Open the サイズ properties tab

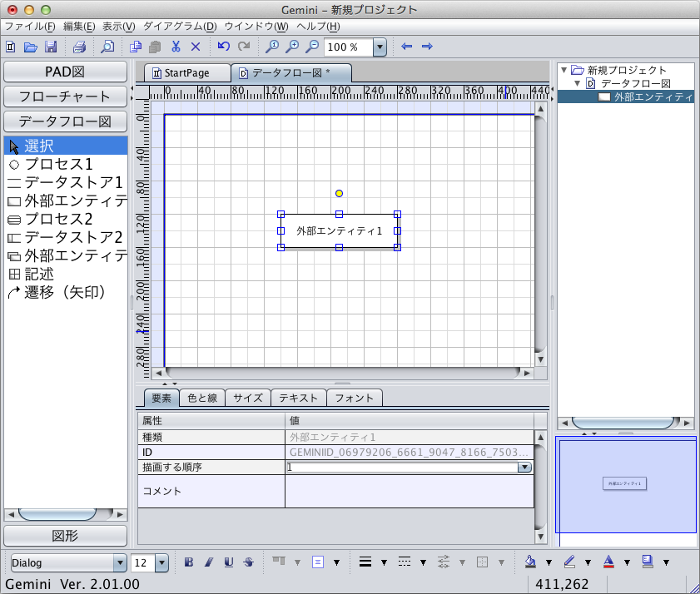tap(248, 398)
